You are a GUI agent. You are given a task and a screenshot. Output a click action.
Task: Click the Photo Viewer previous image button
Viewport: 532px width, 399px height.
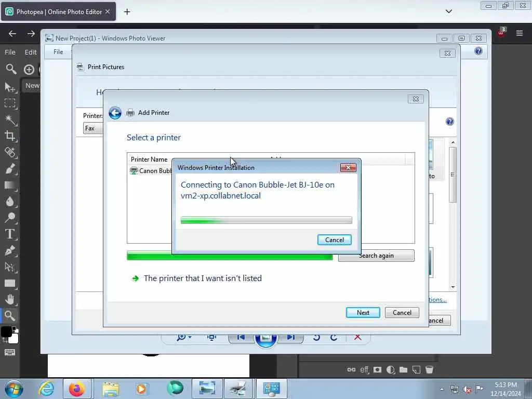(241, 337)
